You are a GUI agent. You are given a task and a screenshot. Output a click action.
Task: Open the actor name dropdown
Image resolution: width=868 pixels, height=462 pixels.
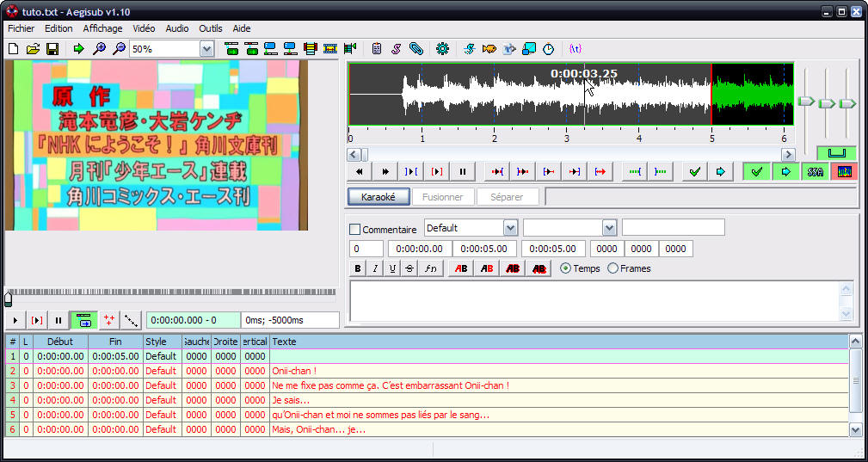click(609, 228)
